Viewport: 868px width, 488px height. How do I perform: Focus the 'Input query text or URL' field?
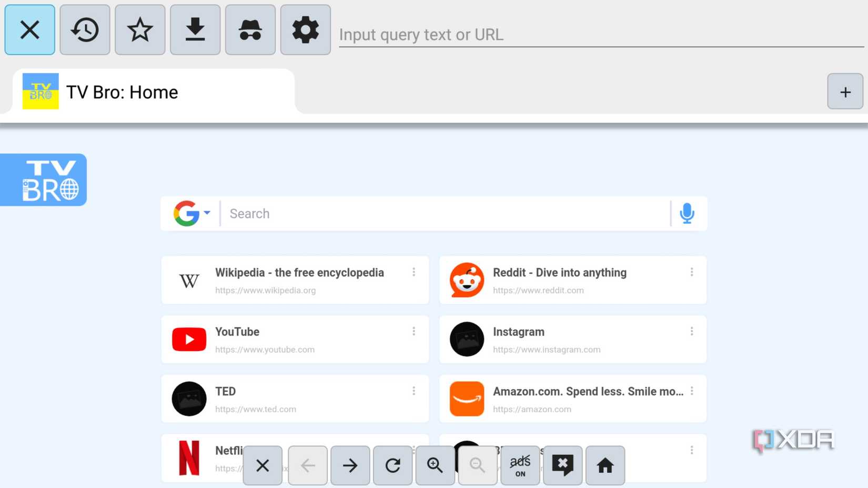[601, 35]
